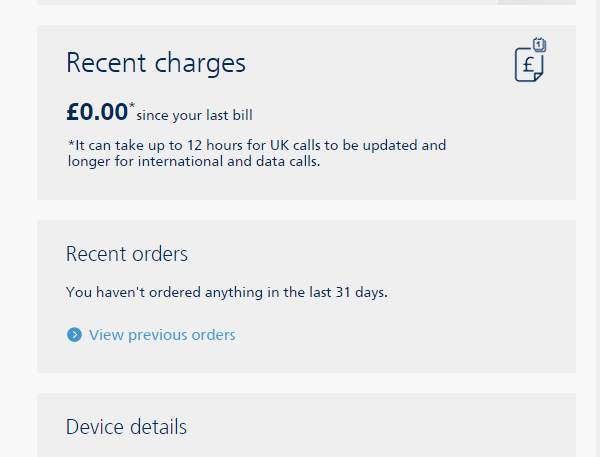Select the £0.00 charge amount
Image resolution: width=600 pixels, height=457 pixels.
97,111
